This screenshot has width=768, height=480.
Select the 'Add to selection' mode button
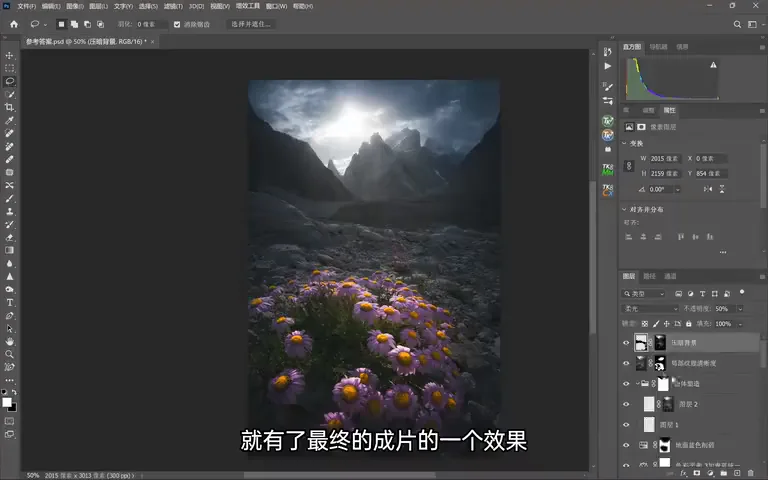pyautogui.click(x=74, y=24)
